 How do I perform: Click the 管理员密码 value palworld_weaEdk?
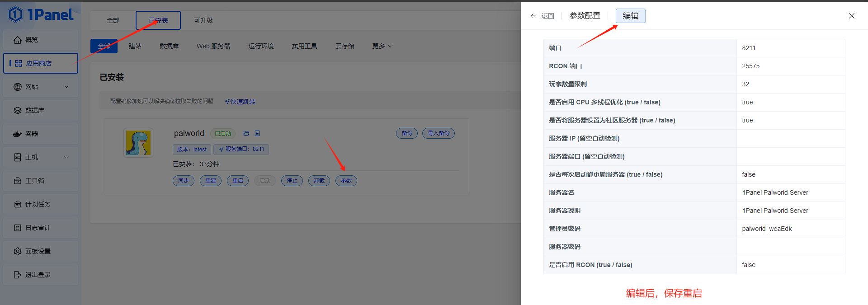pos(767,229)
